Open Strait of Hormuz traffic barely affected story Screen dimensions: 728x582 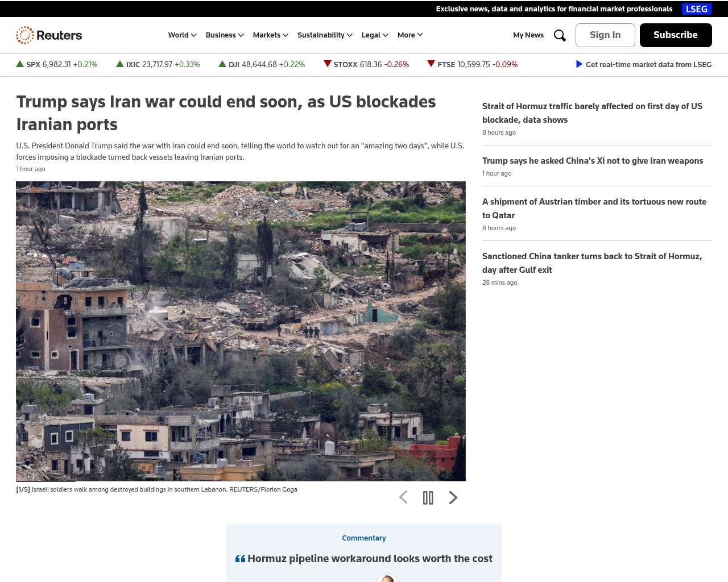592,113
